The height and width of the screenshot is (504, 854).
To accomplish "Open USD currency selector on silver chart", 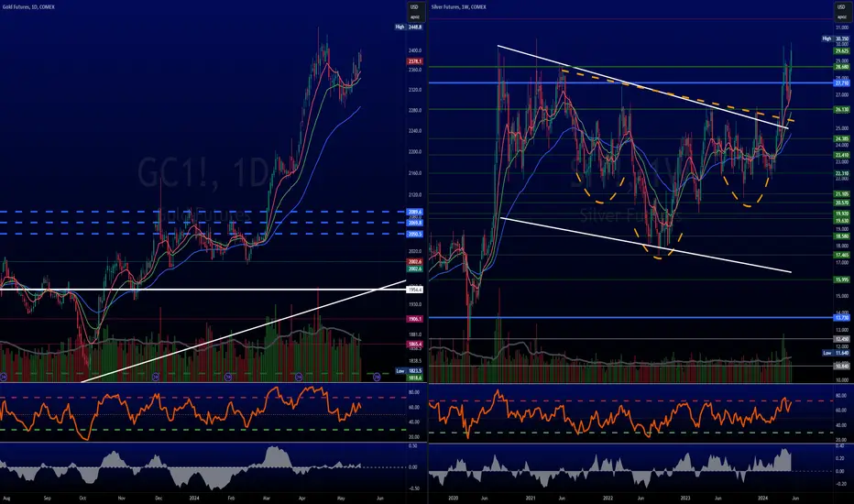I will click(x=841, y=7).
